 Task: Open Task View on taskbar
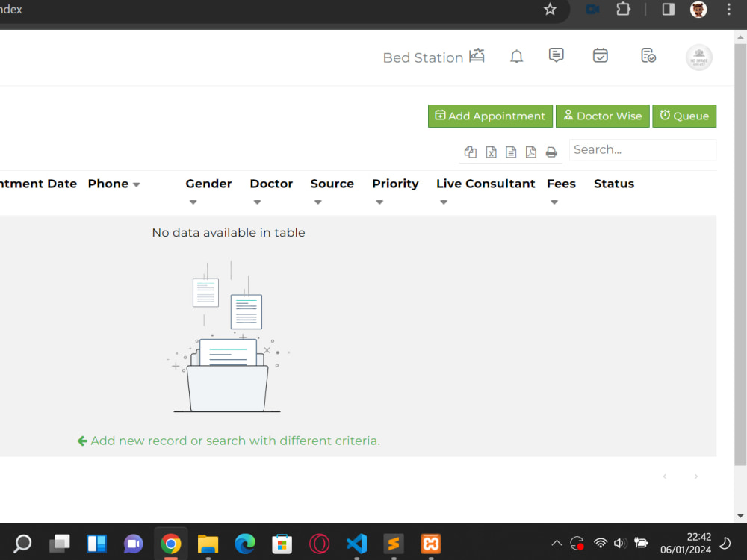[60, 544]
